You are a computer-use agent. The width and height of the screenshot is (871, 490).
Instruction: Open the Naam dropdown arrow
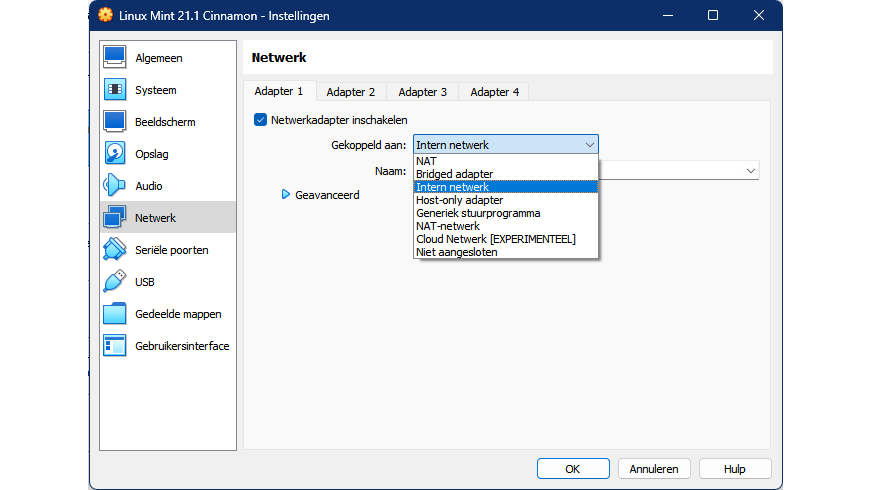(750, 171)
